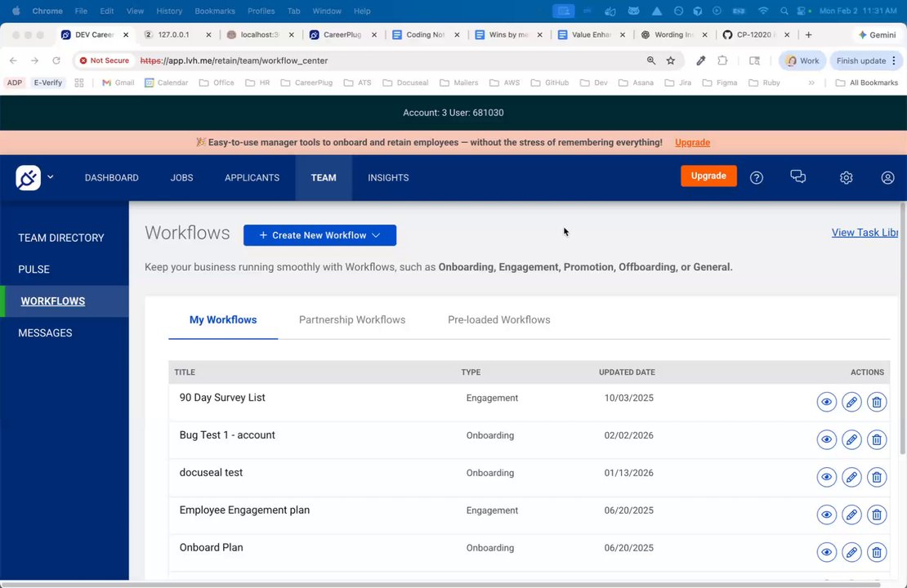907x588 pixels.
Task: Open the Bookmarks menu in the menu bar
Action: (x=215, y=11)
